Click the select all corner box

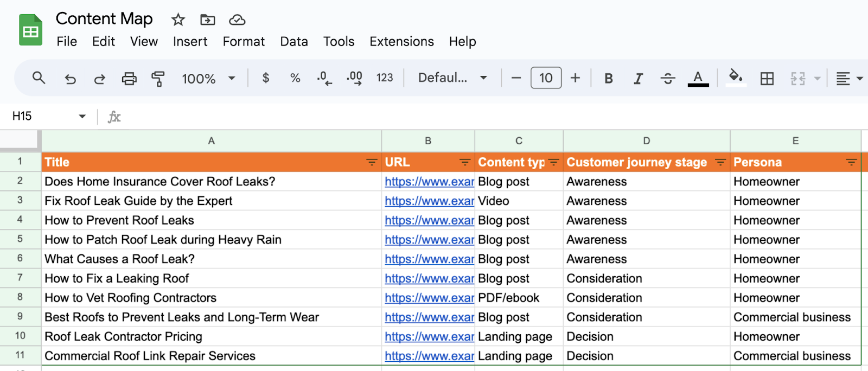tap(20, 140)
